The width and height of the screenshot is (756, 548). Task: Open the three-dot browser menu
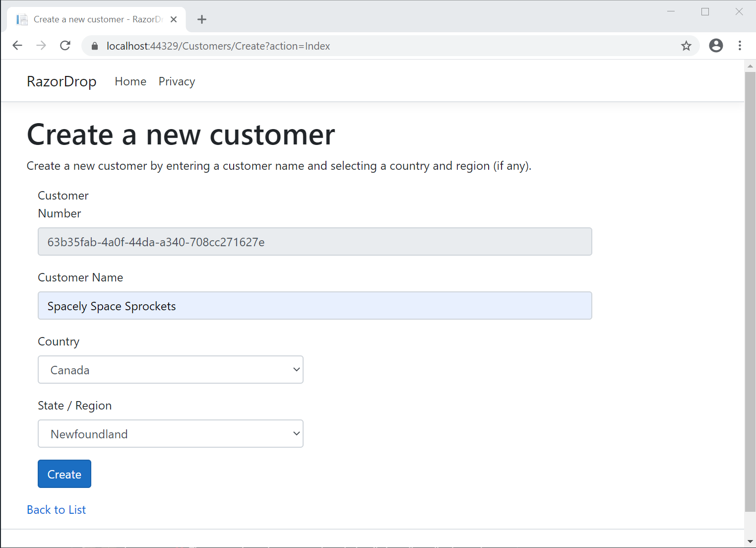740,45
